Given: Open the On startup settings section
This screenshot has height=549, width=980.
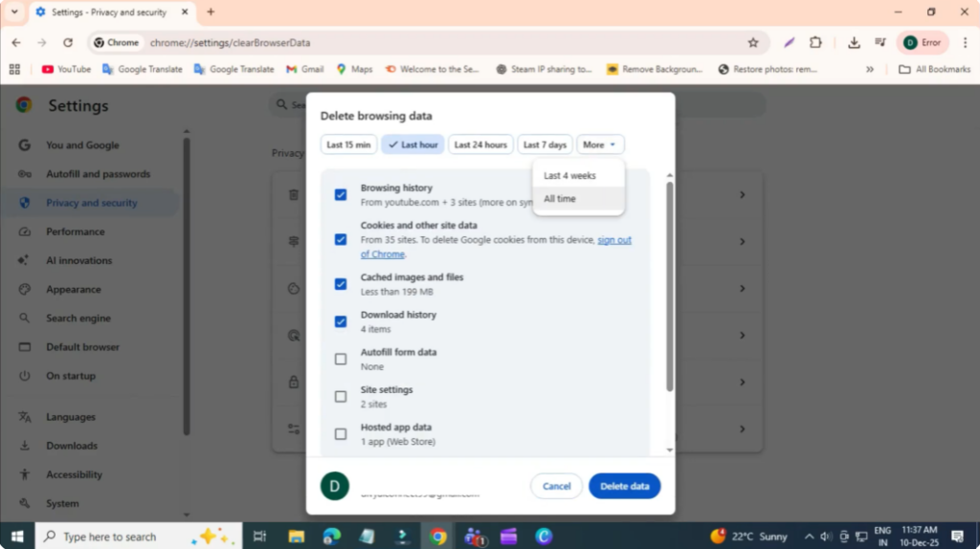Looking at the screenshot, I should [71, 376].
